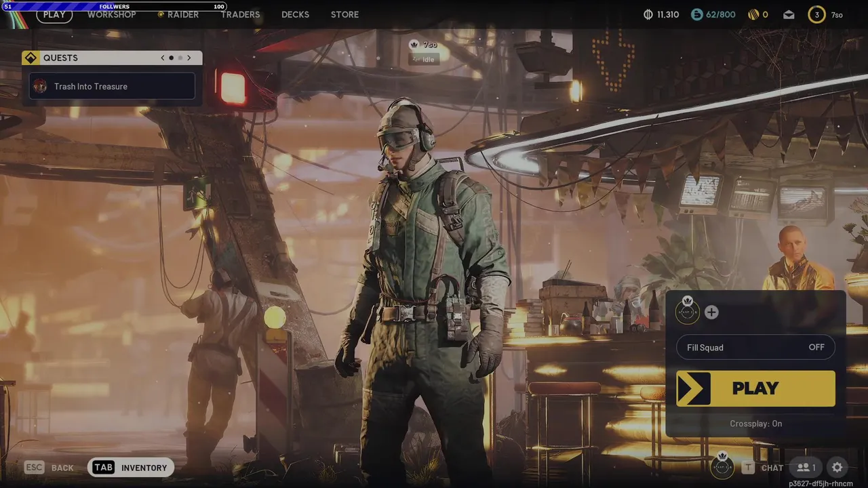The height and width of the screenshot is (488, 868).
Task: Open the Trash Into Treasure quest
Action: click(112, 86)
